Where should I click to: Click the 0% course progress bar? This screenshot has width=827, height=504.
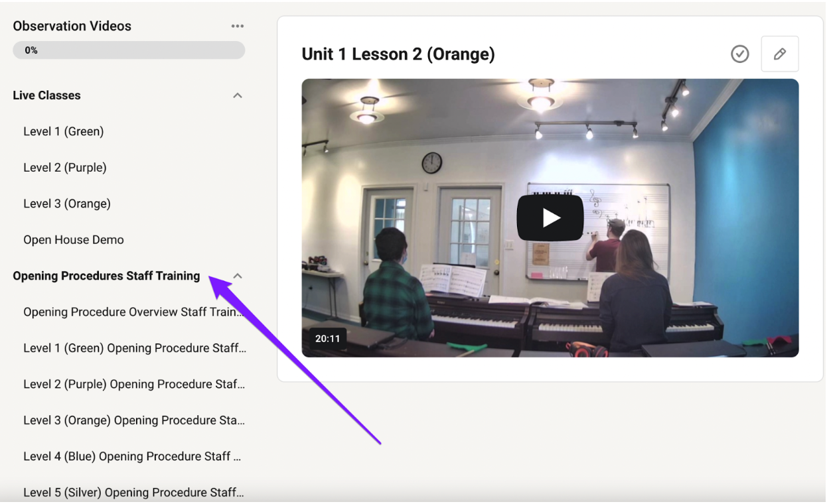point(129,50)
